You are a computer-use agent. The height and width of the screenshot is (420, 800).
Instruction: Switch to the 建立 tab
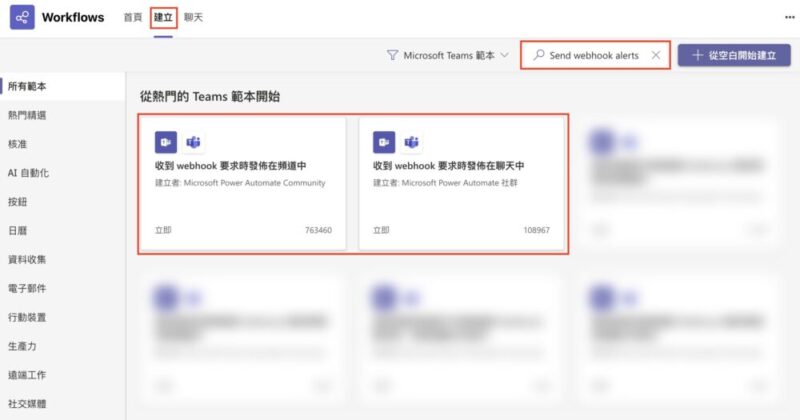click(163, 17)
